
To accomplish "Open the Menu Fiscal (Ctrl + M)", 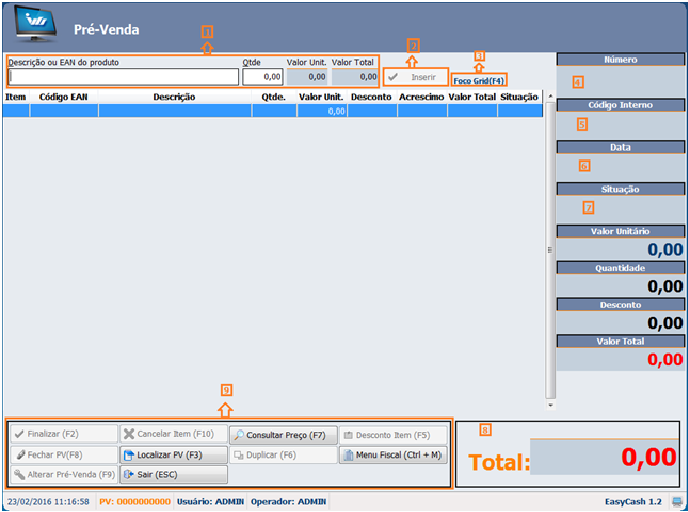I will pyautogui.click(x=392, y=455).
